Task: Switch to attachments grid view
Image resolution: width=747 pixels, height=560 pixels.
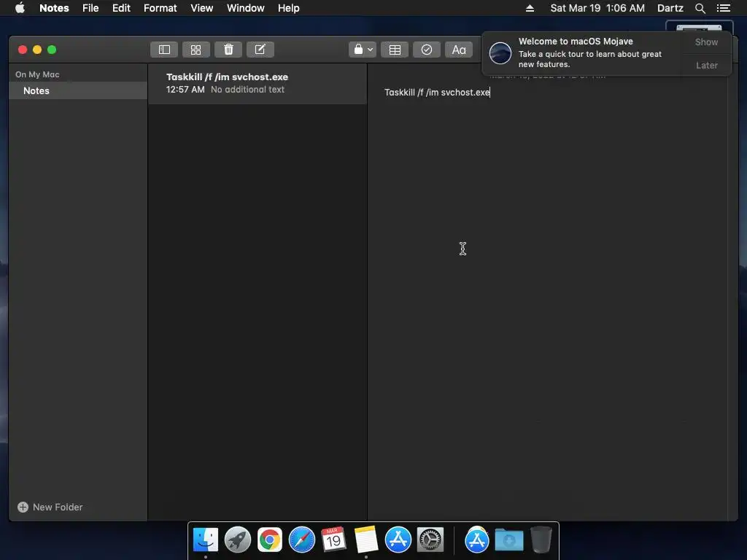Action: (x=196, y=50)
